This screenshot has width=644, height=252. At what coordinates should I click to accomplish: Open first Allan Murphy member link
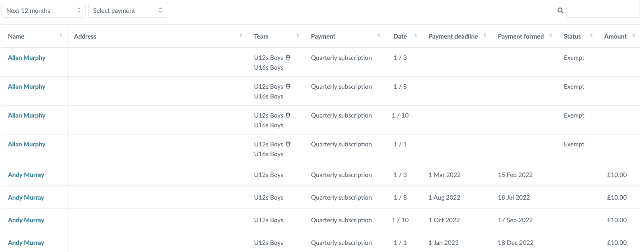[27, 58]
